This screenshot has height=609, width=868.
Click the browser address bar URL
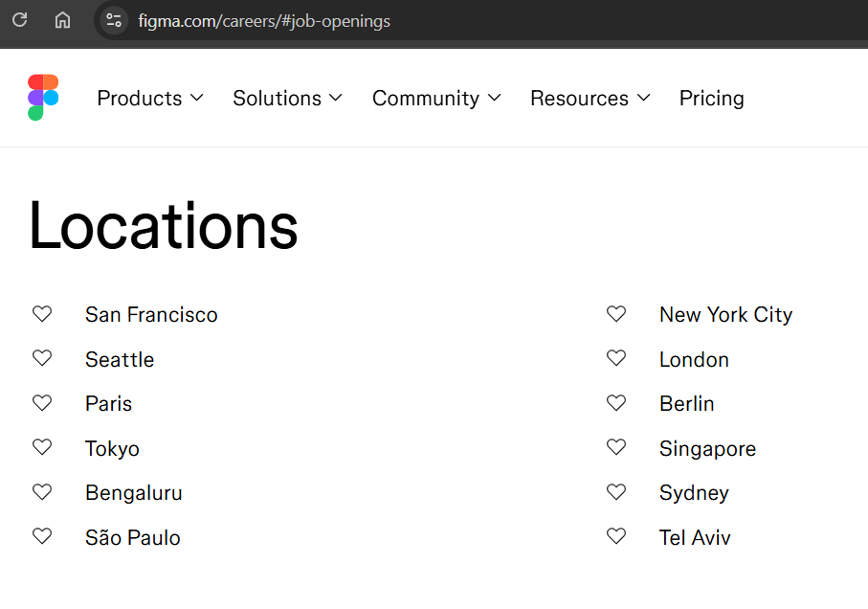(264, 21)
